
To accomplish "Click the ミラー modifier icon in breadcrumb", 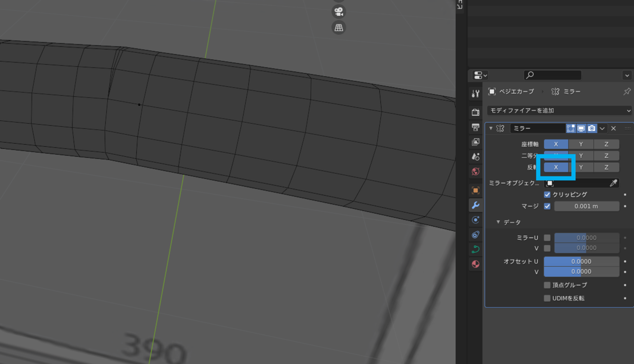I will 555,91.
